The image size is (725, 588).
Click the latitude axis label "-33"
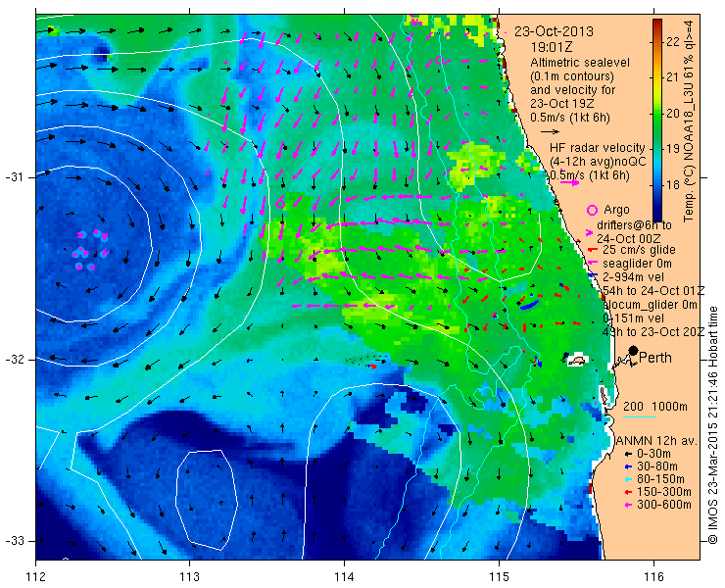click(x=14, y=541)
